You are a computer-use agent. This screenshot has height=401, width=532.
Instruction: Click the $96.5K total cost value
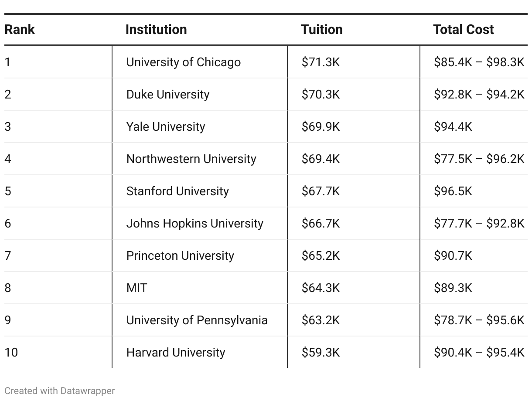coord(453,191)
